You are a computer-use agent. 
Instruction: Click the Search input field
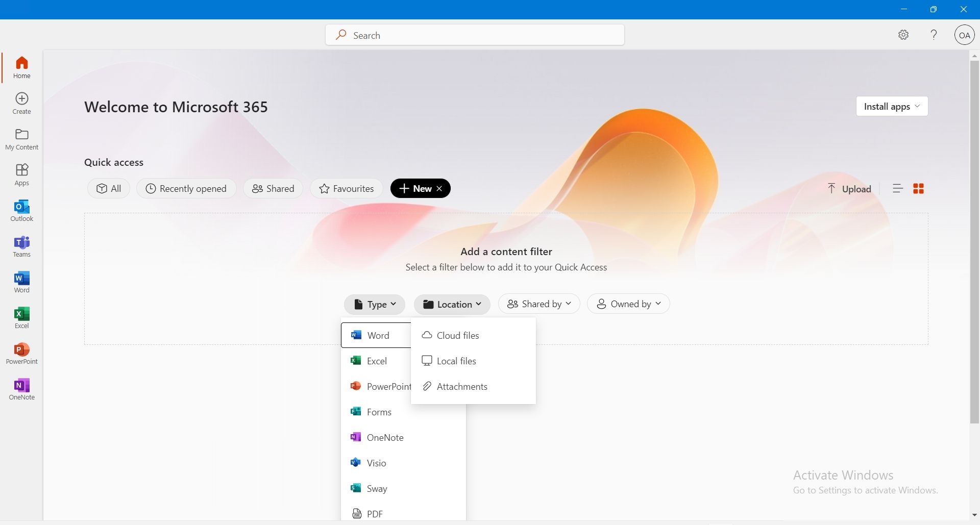[475, 35]
